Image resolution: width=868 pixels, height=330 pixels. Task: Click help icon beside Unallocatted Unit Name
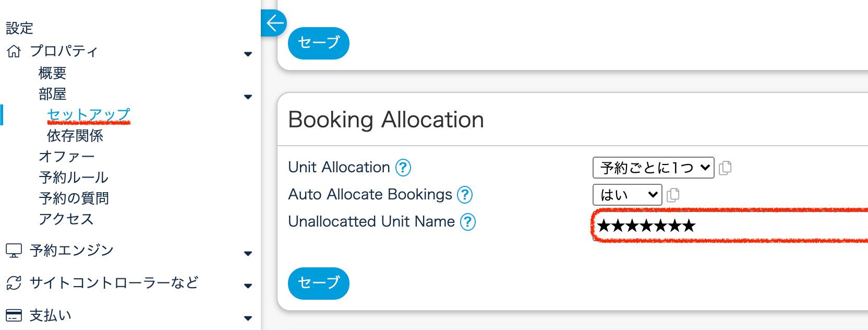point(468,222)
